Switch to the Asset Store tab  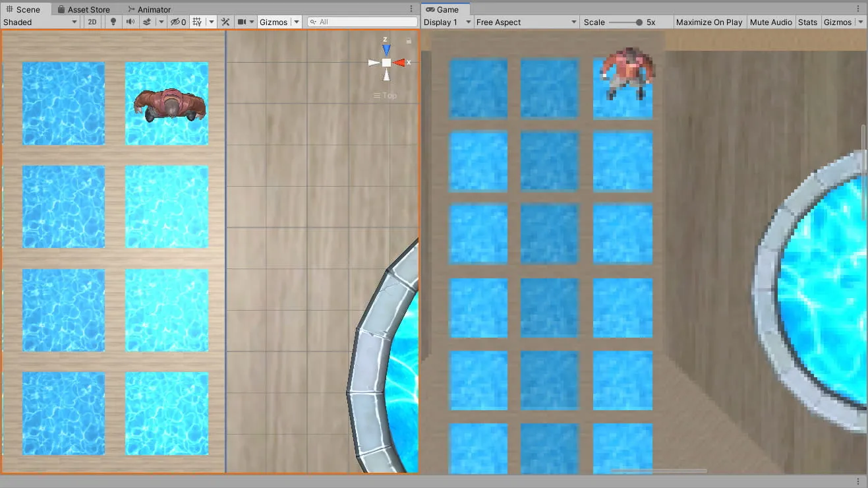84,9
